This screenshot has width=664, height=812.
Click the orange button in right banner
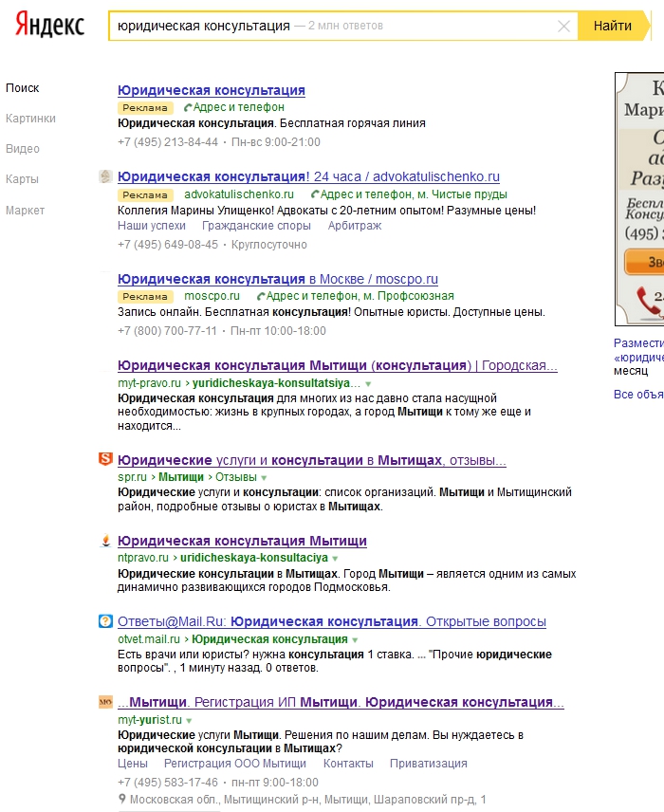(x=644, y=262)
